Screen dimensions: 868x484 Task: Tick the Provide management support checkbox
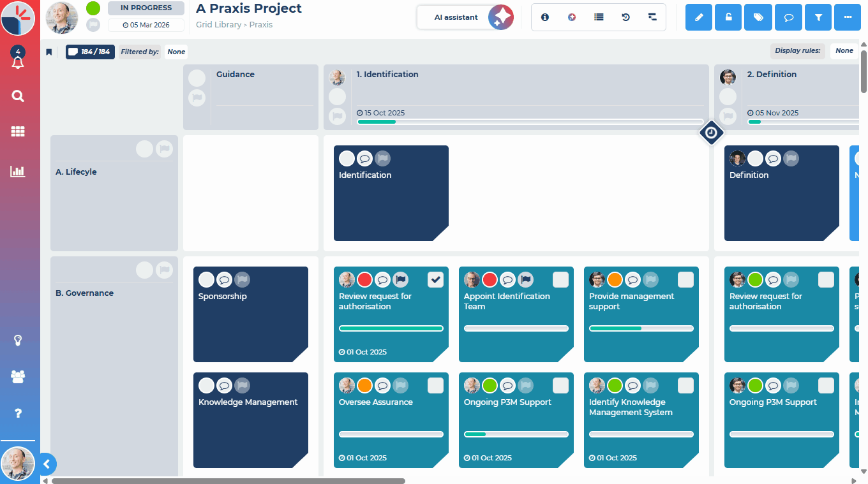point(685,279)
